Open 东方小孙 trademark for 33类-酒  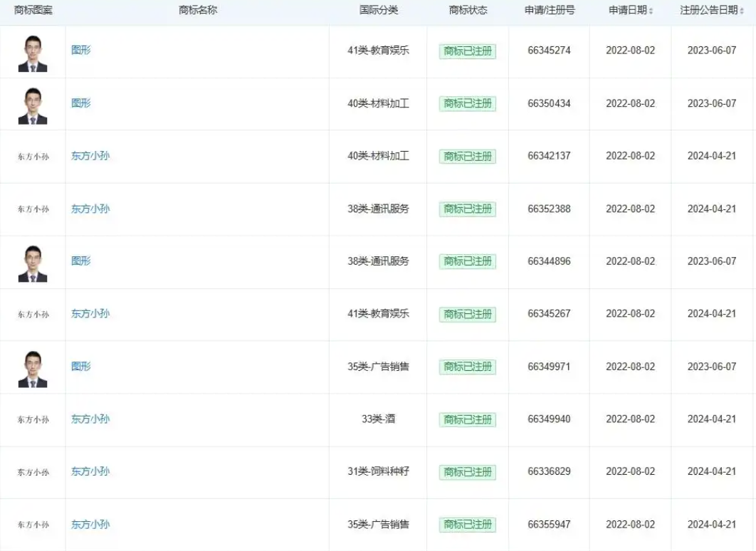coord(89,419)
